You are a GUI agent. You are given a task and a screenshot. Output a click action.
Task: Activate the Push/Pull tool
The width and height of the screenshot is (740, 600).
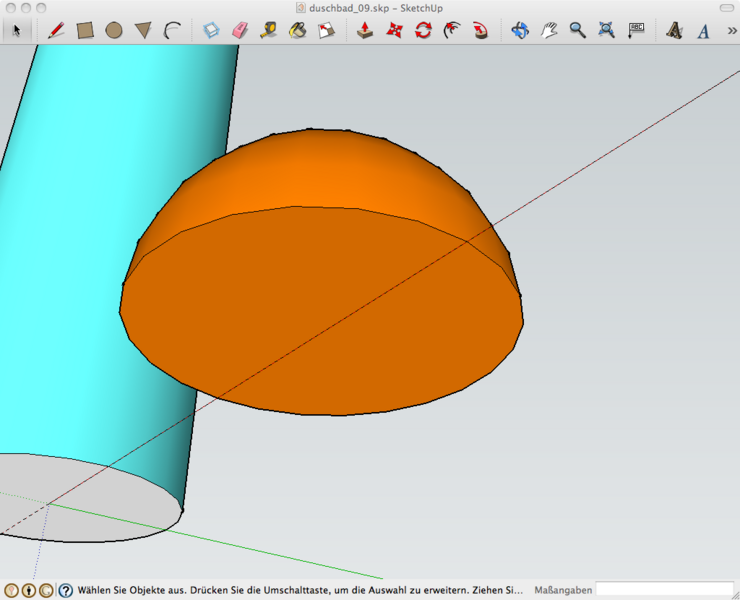366,30
